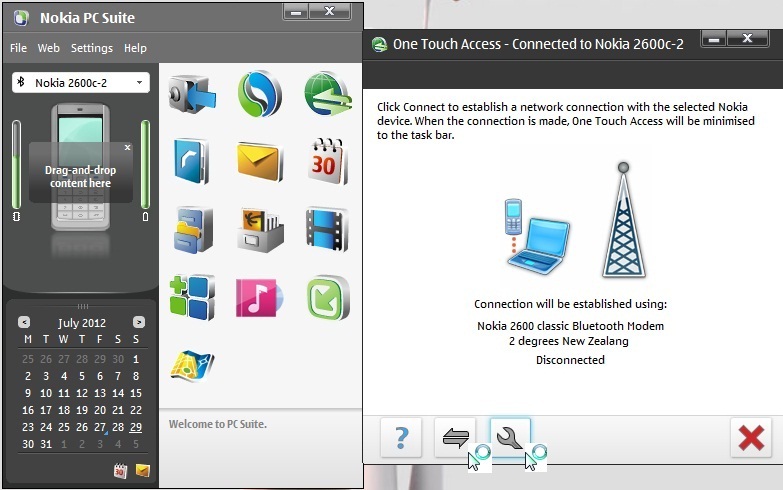
Task: Click the small calendar icon below the calendar
Action: click(x=120, y=471)
